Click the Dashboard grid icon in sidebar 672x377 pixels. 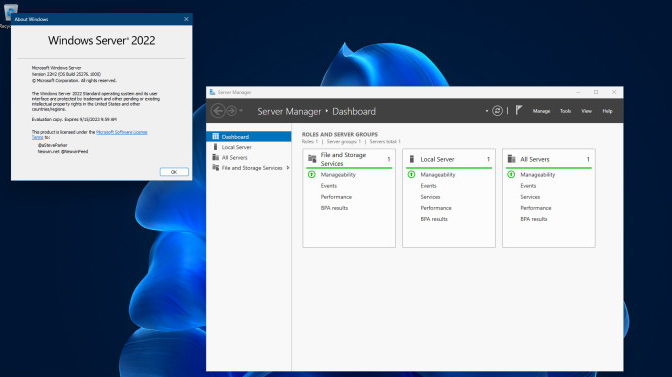tap(216, 136)
